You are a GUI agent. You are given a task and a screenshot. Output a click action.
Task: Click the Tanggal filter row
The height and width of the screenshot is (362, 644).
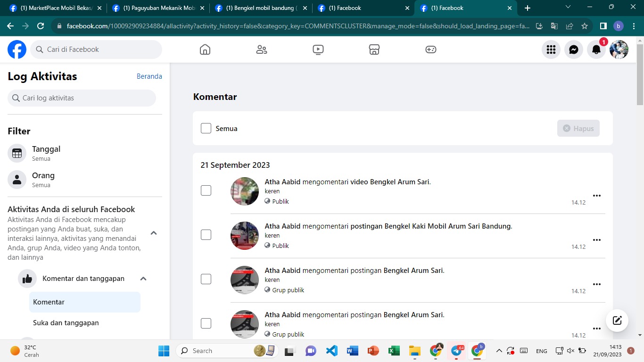click(85, 153)
